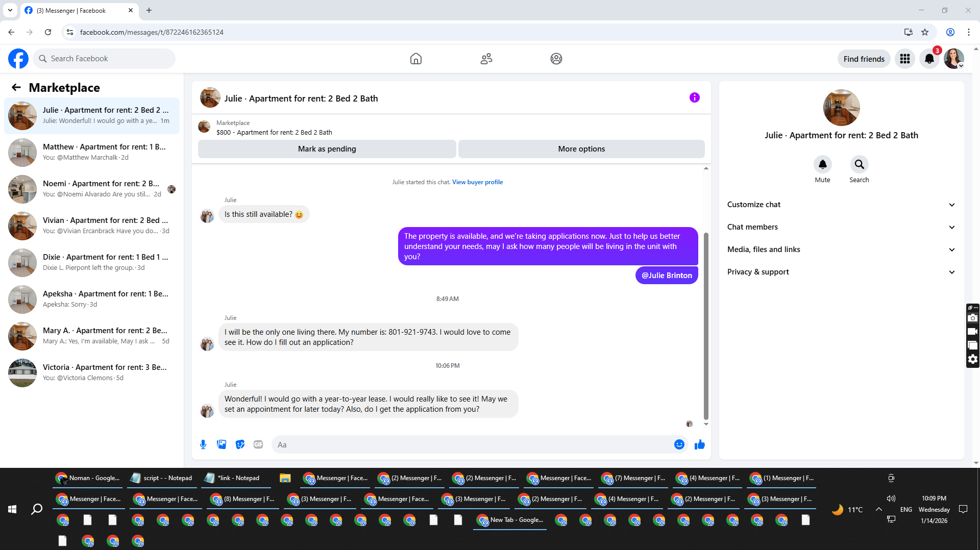Click the message input field
The image size is (980, 550).
[x=475, y=444]
